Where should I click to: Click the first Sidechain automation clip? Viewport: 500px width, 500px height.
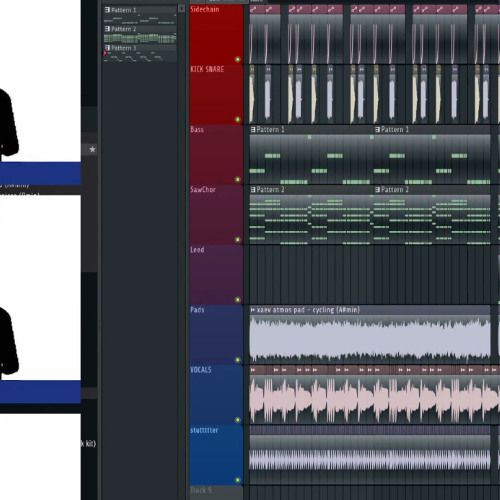pos(258,34)
